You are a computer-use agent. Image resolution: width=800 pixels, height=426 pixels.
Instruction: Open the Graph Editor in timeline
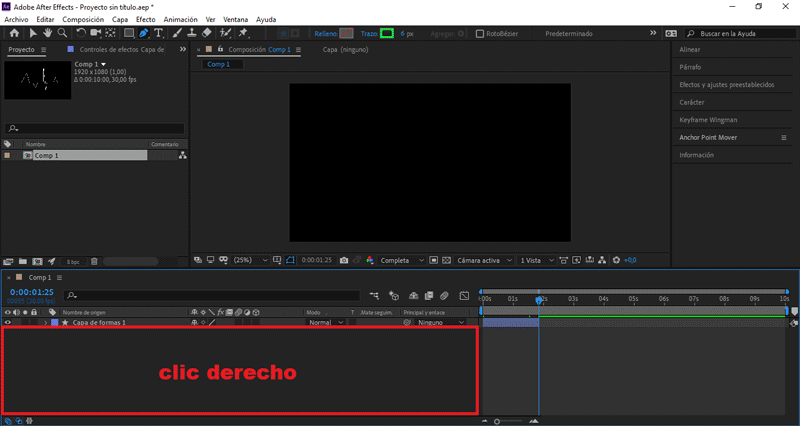(464, 295)
